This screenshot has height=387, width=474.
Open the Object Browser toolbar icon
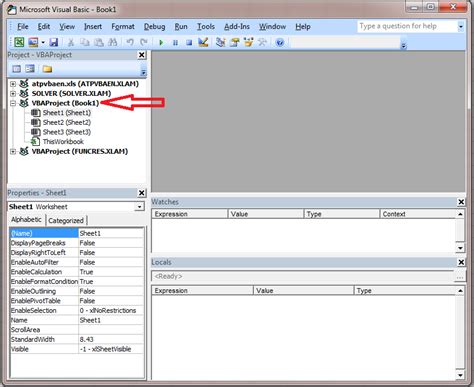point(248,42)
